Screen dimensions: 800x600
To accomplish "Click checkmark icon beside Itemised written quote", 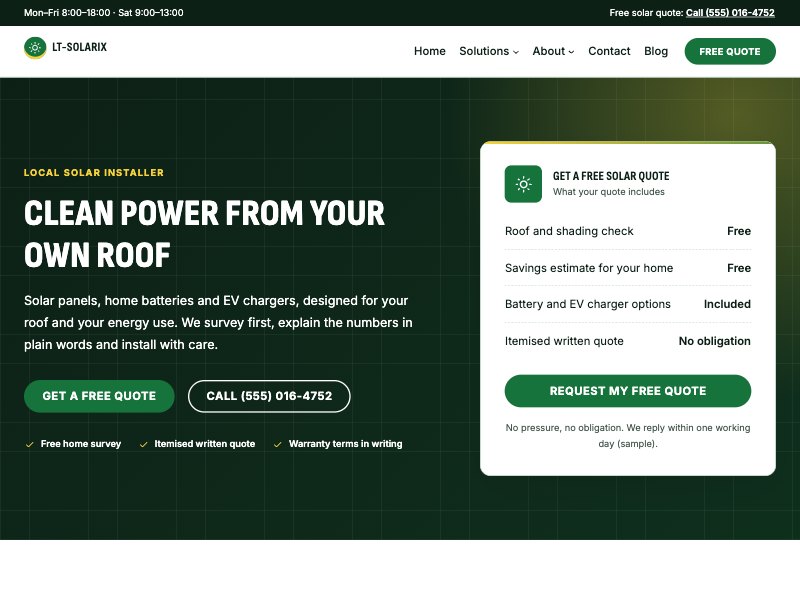I will pyautogui.click(x=143, y=444).
